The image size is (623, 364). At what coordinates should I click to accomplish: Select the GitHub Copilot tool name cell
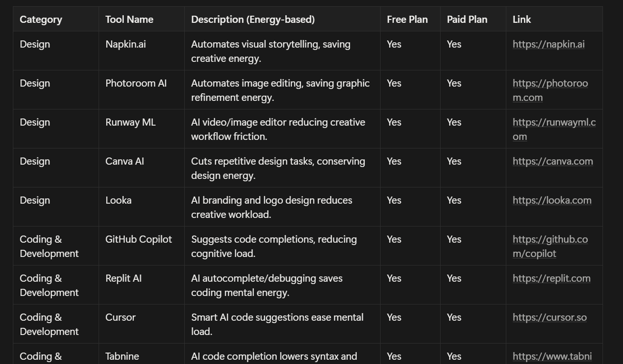tap(139, 239)
